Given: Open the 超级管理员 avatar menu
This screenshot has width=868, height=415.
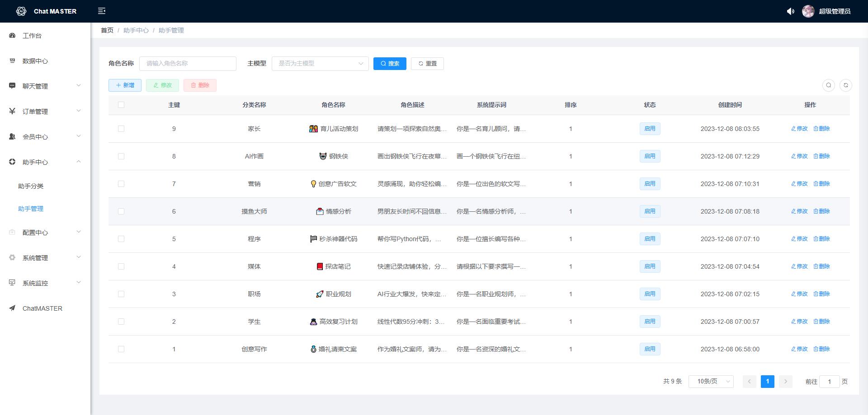Looking at the screenshot, I should 826,11.
